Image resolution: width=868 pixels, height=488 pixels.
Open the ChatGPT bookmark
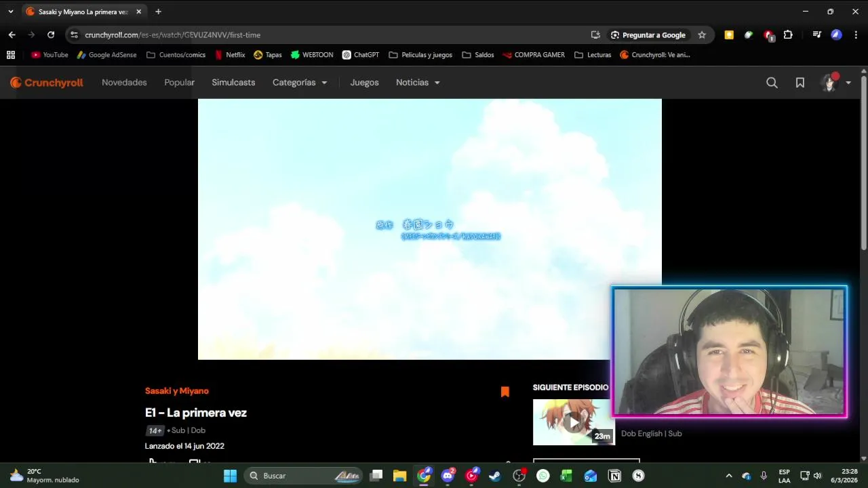[361, 55]
